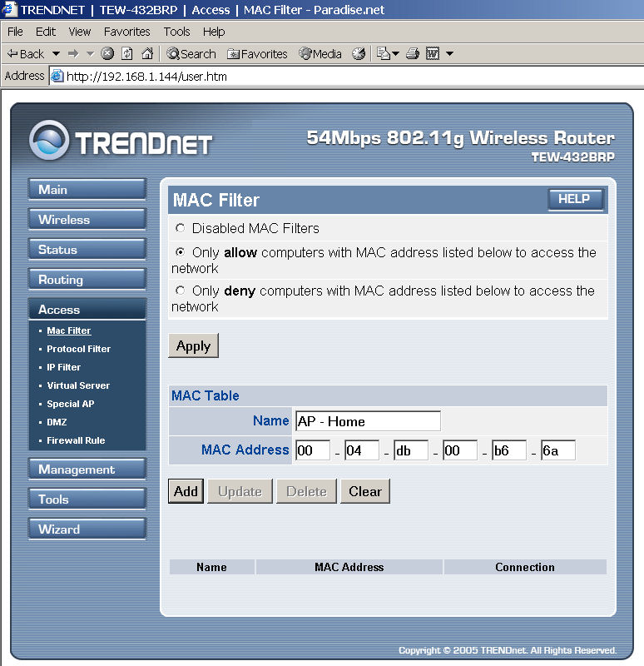Click the Back arrow toolbar button

(25, 54)
